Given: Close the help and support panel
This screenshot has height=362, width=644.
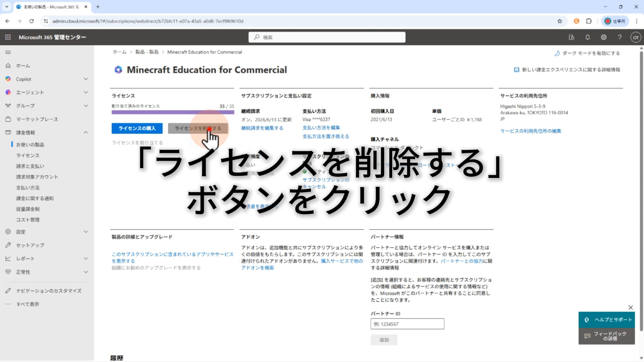Looking at the screenshot, I should [631, 307].
